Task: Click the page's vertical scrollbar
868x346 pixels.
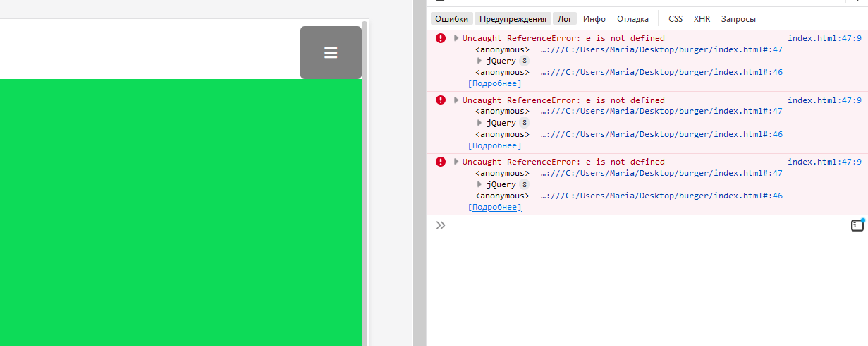Action: coord(365,184)
